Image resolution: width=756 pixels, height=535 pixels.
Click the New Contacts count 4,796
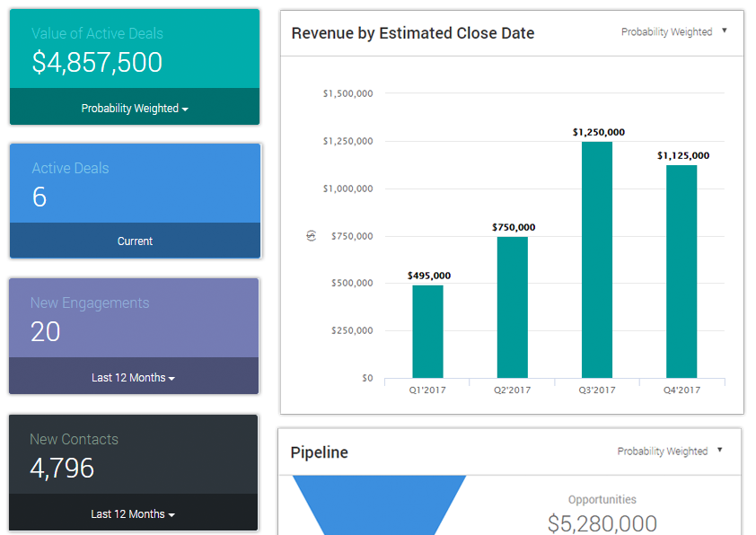pos(62,469)
